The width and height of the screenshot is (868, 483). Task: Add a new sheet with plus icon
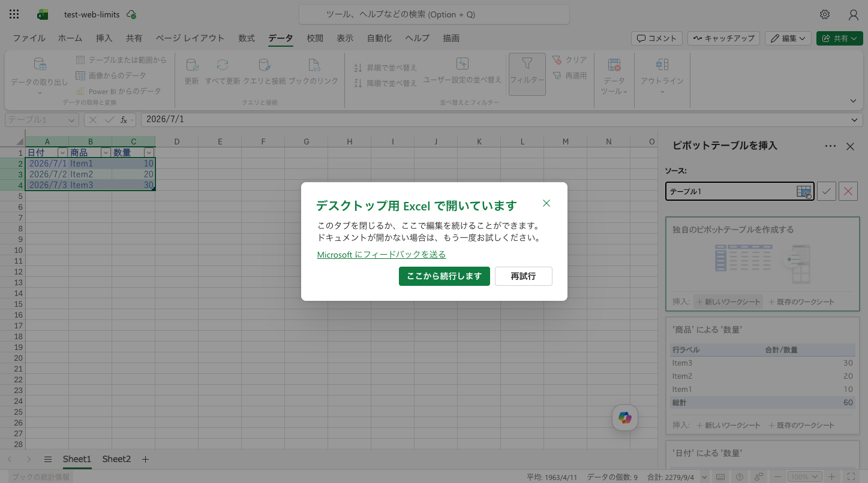point(145,459)
